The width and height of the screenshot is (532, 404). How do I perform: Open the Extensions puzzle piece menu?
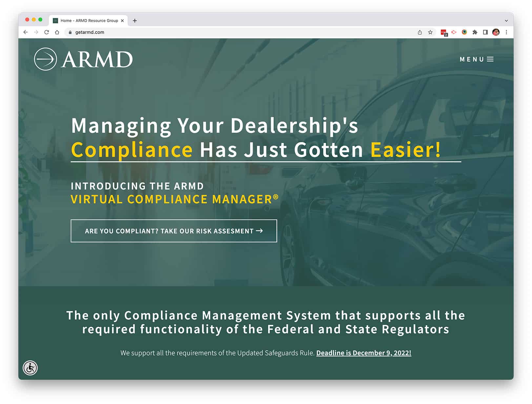475,32
